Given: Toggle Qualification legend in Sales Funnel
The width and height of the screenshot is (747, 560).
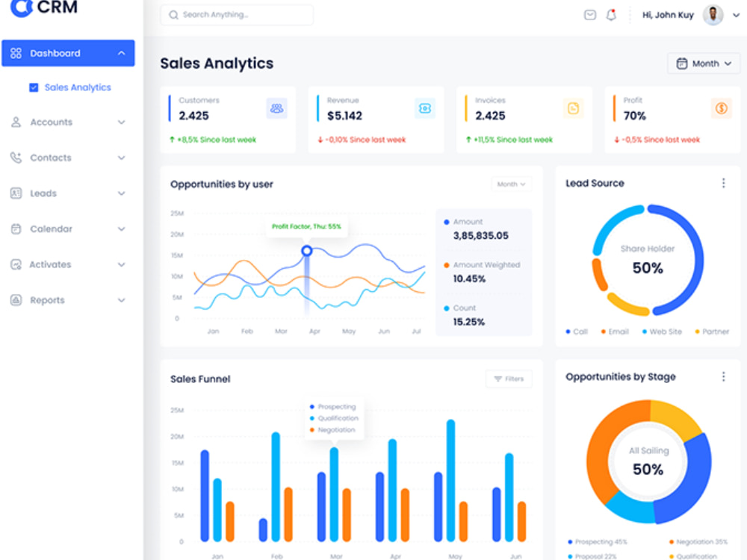Looking at the screenshot, I should tap(334, 418).
